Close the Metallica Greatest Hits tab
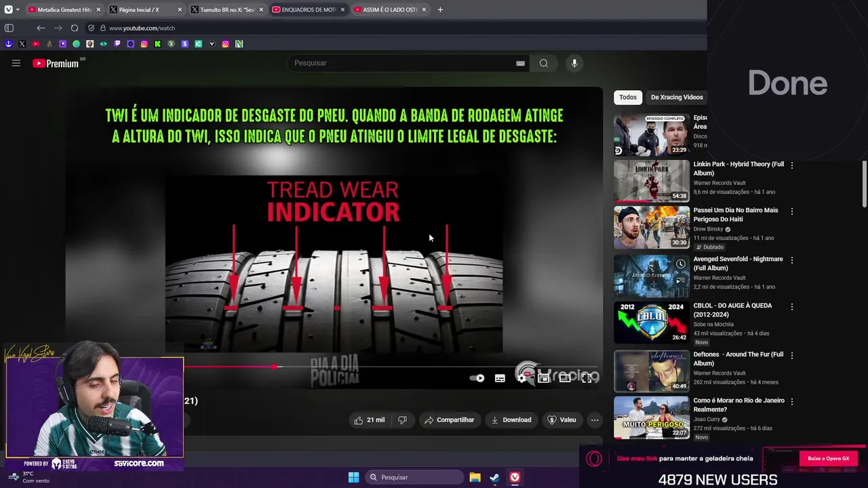 [98, 9]
